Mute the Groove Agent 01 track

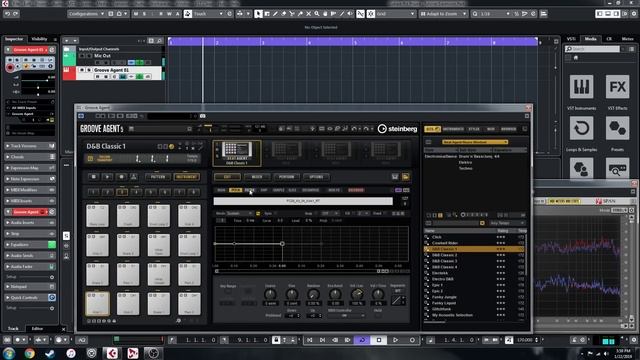[82, 70]
